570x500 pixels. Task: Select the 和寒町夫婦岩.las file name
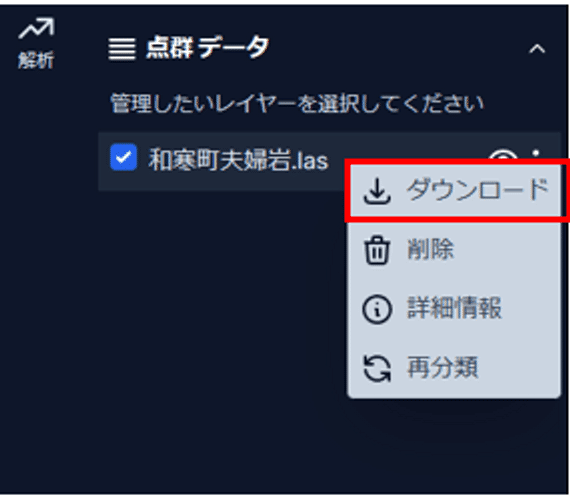coord(238,160)
